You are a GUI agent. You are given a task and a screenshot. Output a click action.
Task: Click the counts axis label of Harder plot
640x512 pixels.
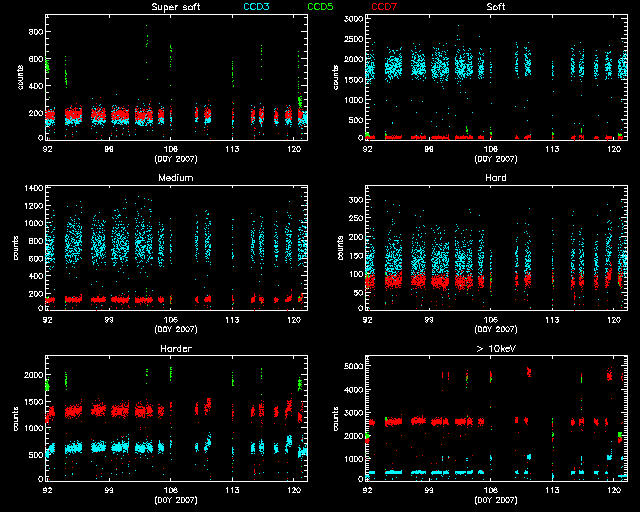pos(20,418)
